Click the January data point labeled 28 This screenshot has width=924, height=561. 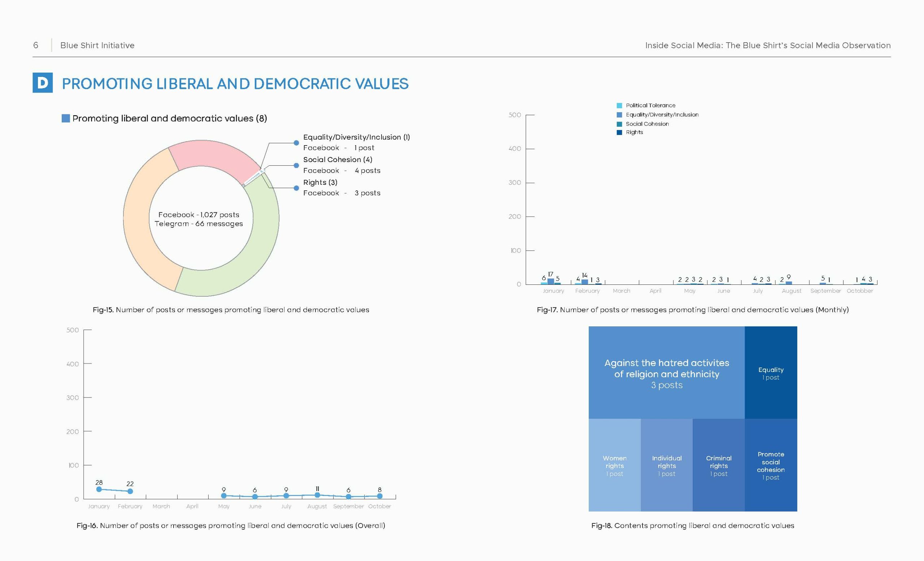click(99, 489)
